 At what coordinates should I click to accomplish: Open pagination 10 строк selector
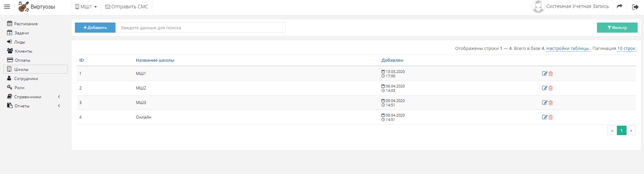[x=626, y=49]
